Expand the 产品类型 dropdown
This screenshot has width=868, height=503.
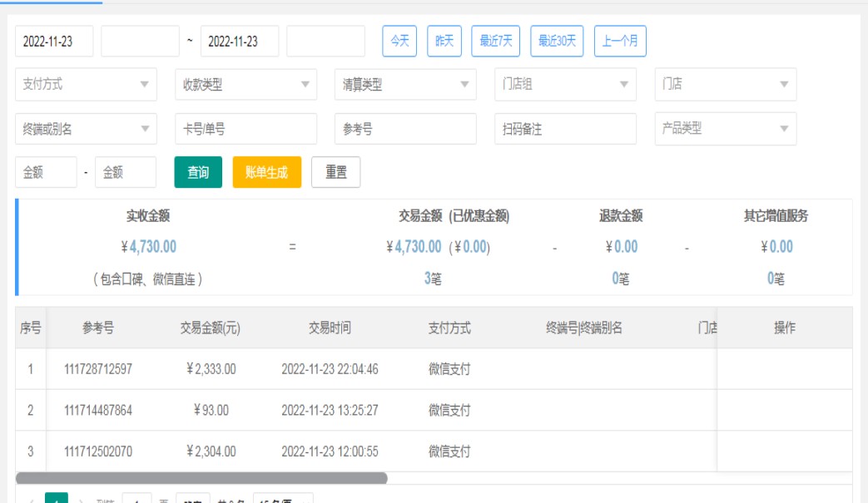[x=725, y=129]
